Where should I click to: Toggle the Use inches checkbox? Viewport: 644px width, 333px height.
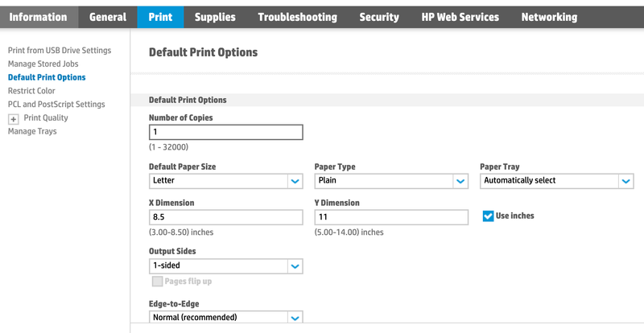488,216
